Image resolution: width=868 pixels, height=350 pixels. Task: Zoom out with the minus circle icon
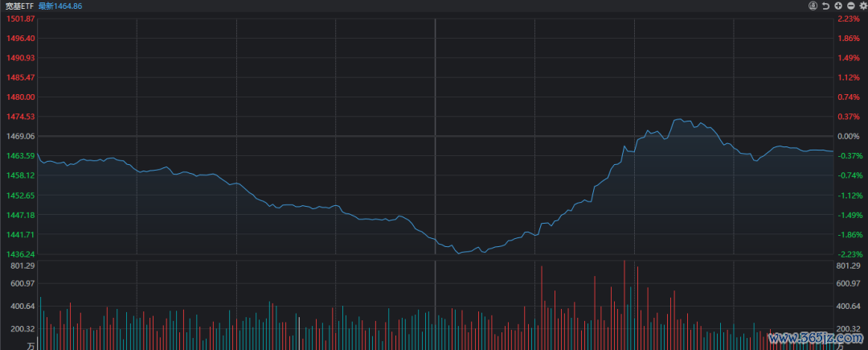tap(851, 6)
